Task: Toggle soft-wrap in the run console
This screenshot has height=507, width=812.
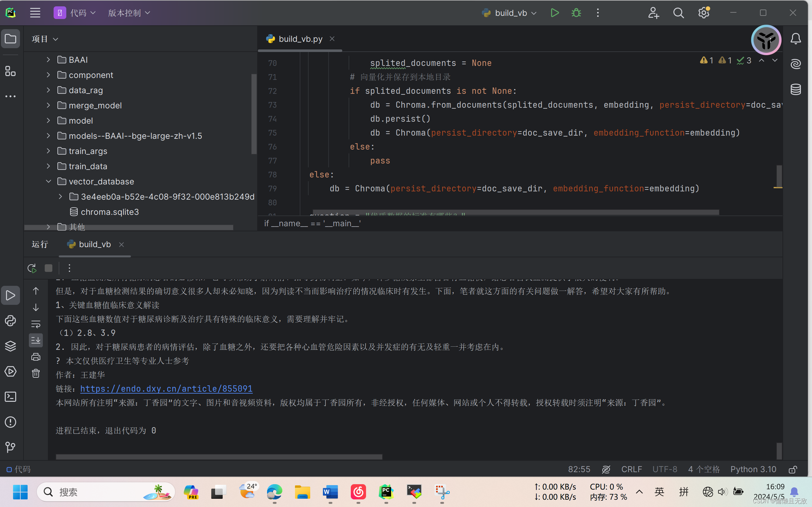Action: pos(36,324)
